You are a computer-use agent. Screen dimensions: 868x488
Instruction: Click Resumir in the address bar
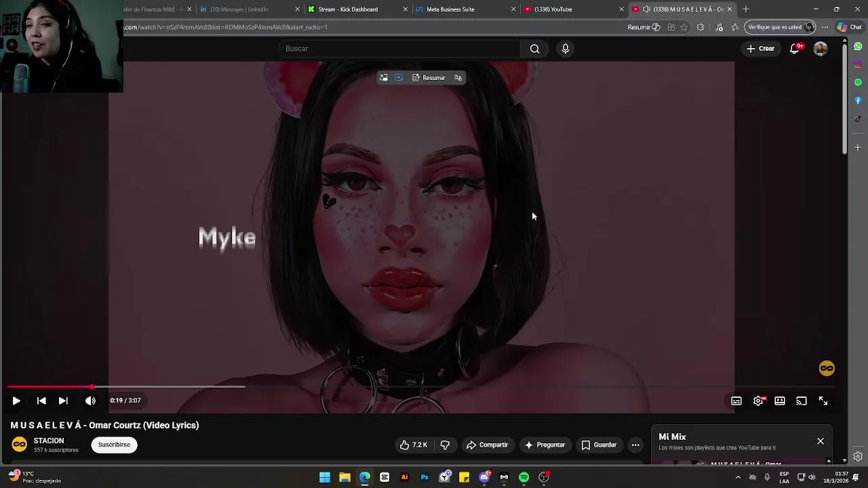coord(644,27)
